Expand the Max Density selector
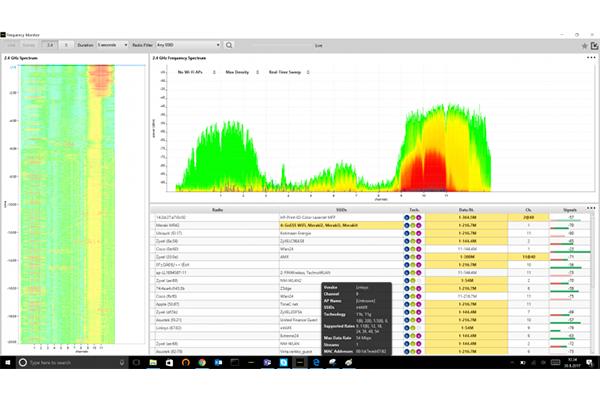 [x=242, y=72]
